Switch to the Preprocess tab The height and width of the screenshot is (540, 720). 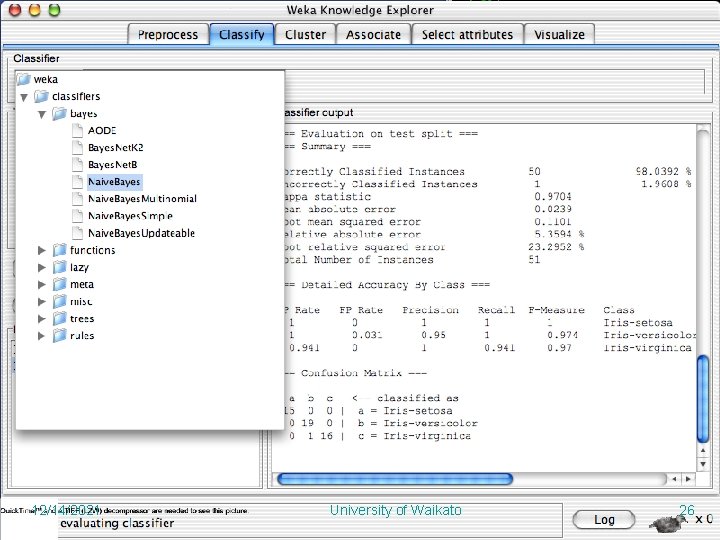click(x=168, y=34)
